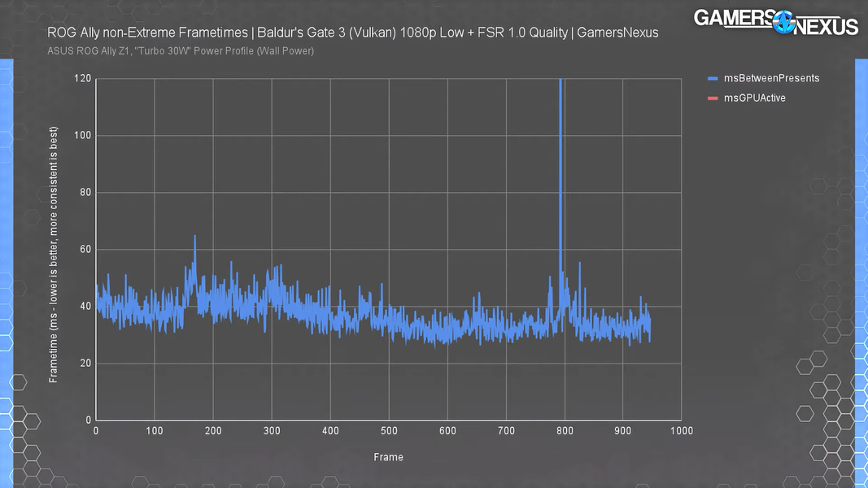Click the x-axis label 100

pos(155,431)
